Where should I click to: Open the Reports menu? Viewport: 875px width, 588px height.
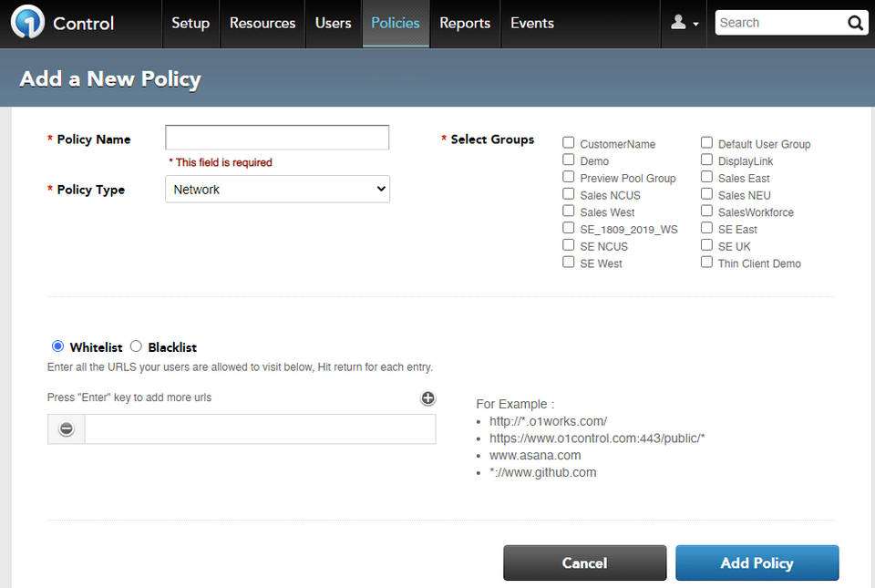pyautogui.click(x=464, y=23)
